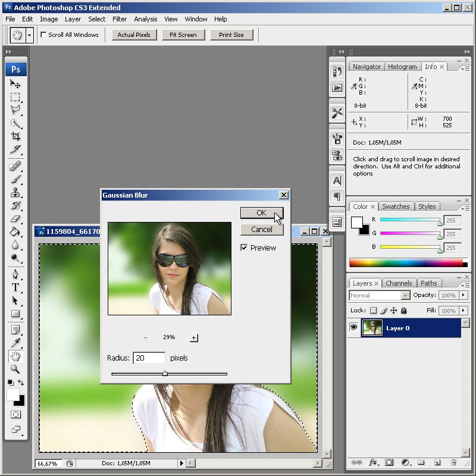Open the Fill value arrow

click(x=462, y=311)
